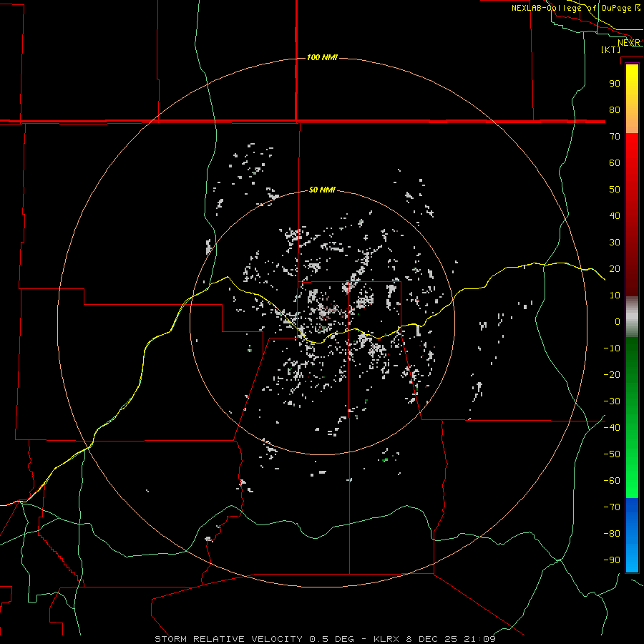Screen dimensions: 644x644
Task: Click the 30 value on velocity scale
Action: (x=615, y=243)
